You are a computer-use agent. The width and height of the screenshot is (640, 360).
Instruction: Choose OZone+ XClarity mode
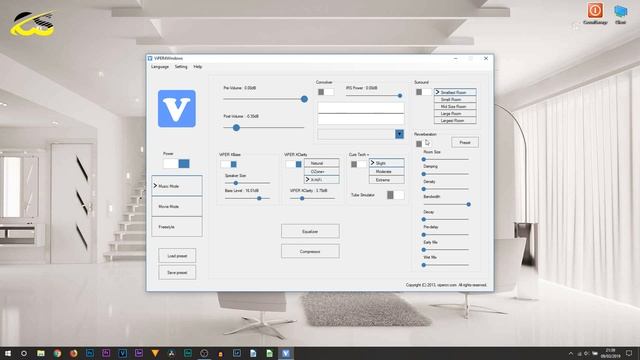pos(322,171)
